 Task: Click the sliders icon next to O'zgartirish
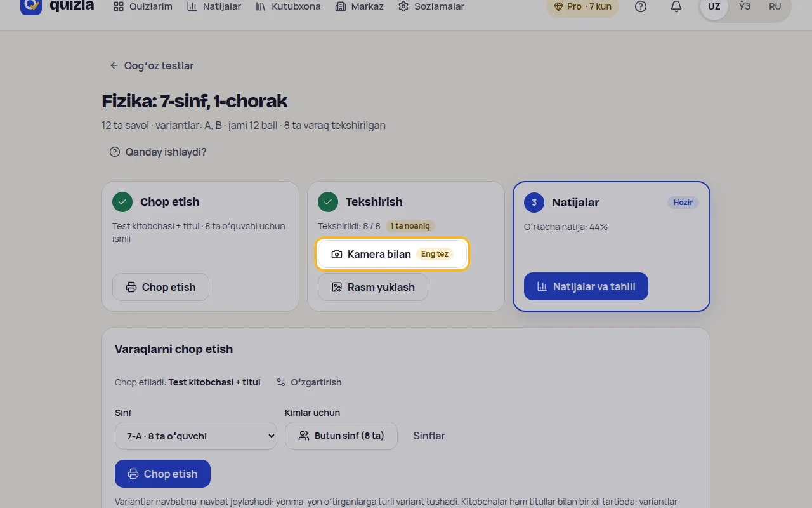pyautogui.click(x=281, y=382)
